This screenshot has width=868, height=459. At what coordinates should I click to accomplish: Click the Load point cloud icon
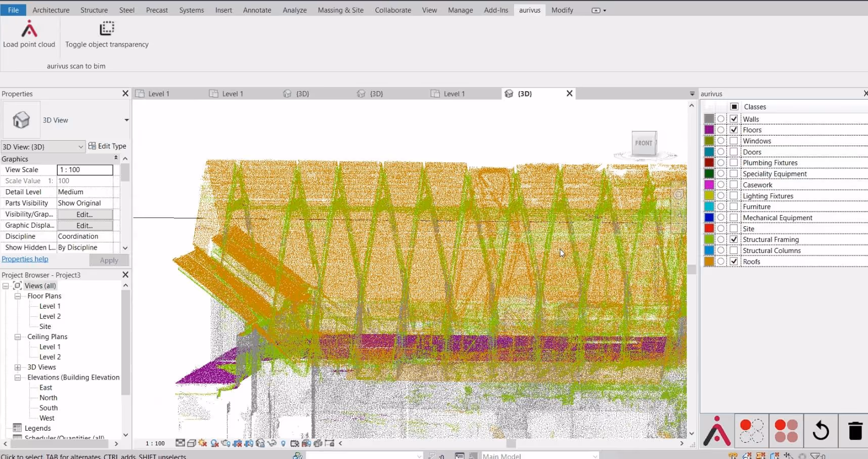coord(29,29)
